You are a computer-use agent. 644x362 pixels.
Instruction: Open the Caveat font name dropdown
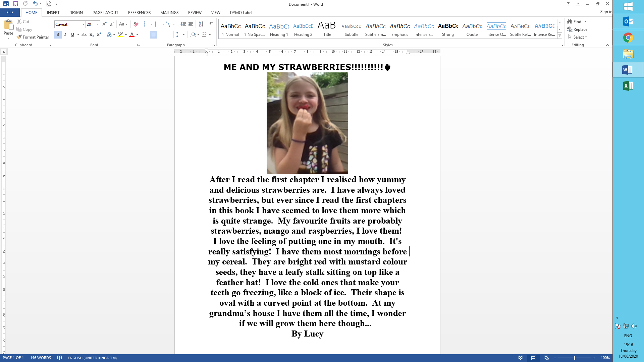(x=83, y=24)
